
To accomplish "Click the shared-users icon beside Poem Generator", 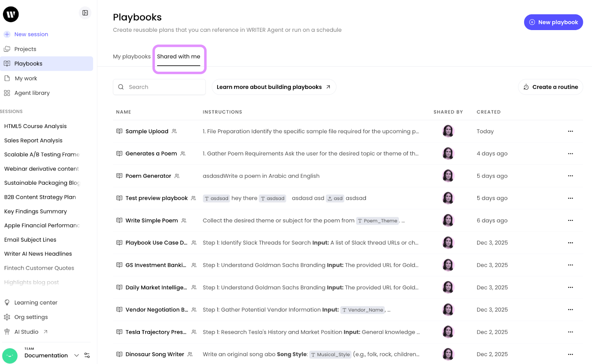I will 177,176.
